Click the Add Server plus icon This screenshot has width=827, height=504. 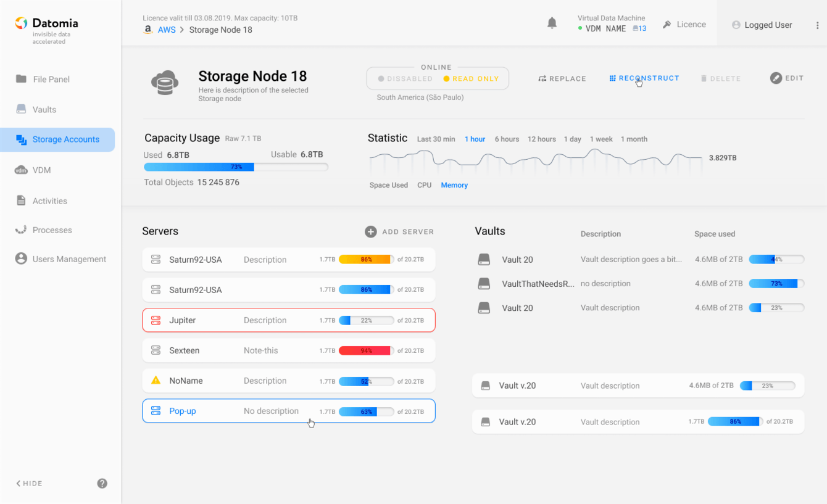tap(370, 232)
